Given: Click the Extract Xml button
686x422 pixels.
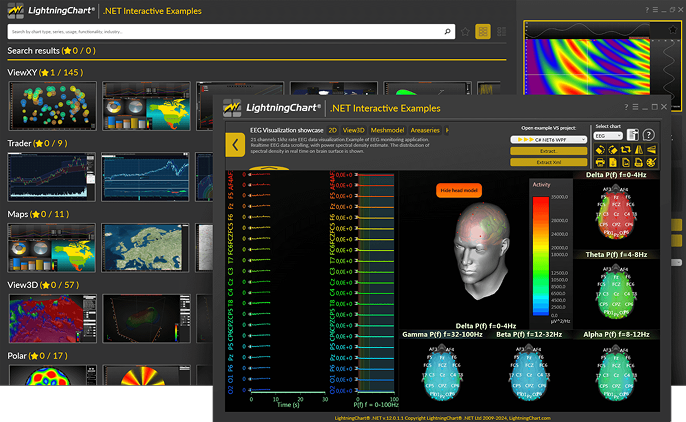Looking at the screenshot, I should [547, 161].
